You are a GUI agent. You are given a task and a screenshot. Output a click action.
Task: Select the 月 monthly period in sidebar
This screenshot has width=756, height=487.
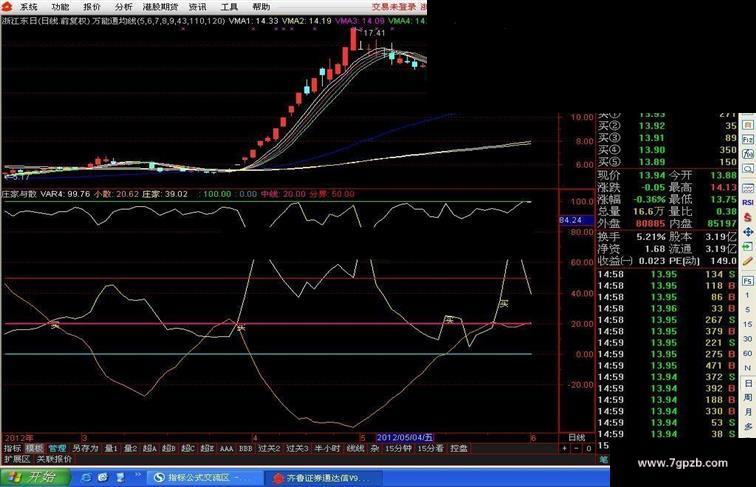click(x=747, y=412)
